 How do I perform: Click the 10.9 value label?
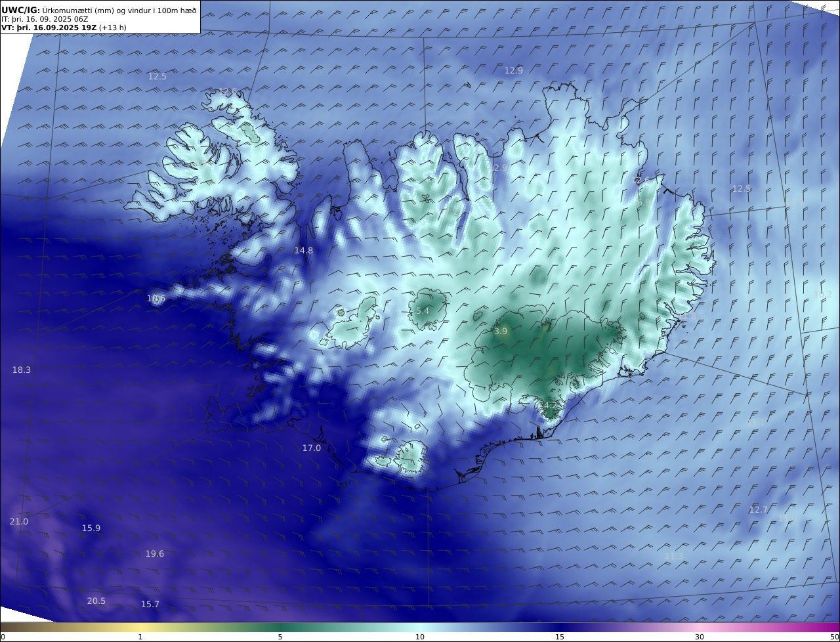(x=795, y=202)
